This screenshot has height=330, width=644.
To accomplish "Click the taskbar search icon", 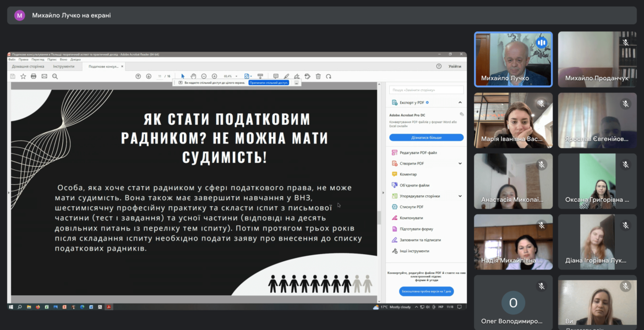I will (20, 307).
